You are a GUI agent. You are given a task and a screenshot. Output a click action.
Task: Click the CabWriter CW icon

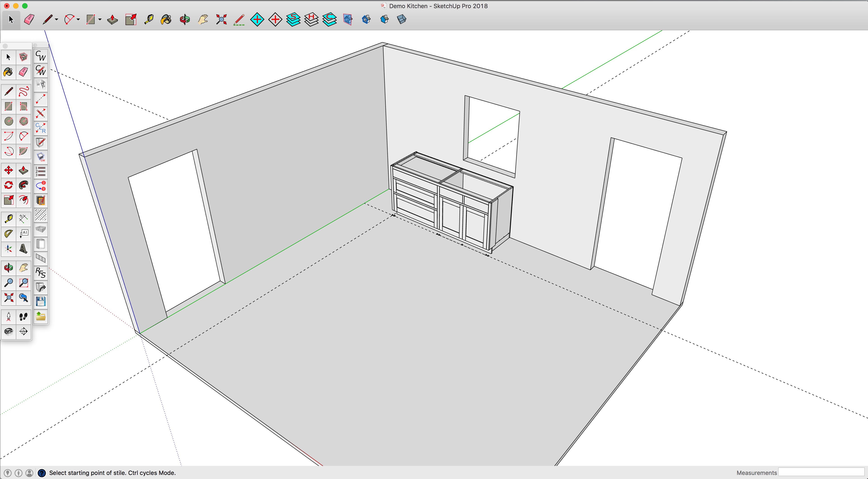coord(40,56)
